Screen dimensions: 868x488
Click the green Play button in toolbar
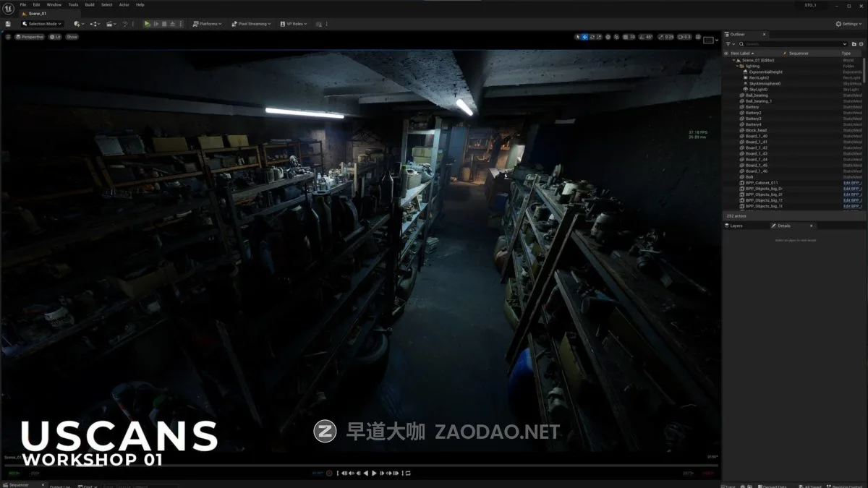[148, 24]
